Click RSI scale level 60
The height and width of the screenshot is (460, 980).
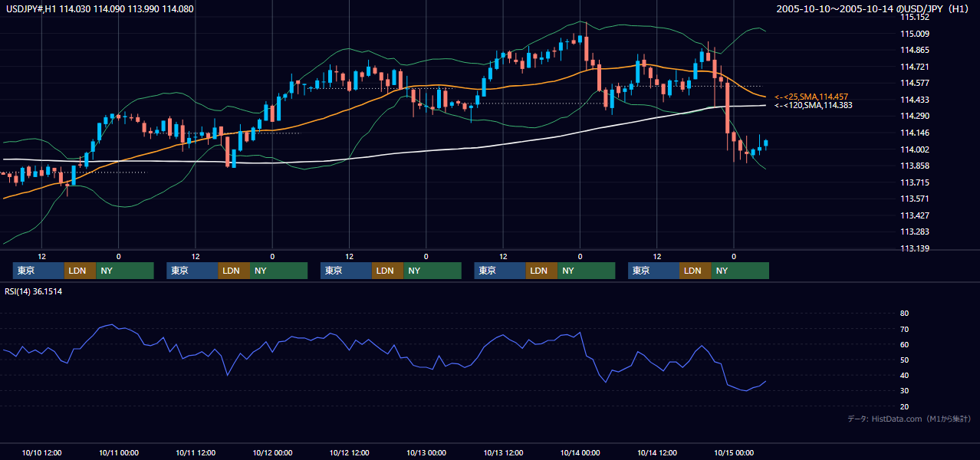[904, 344]
